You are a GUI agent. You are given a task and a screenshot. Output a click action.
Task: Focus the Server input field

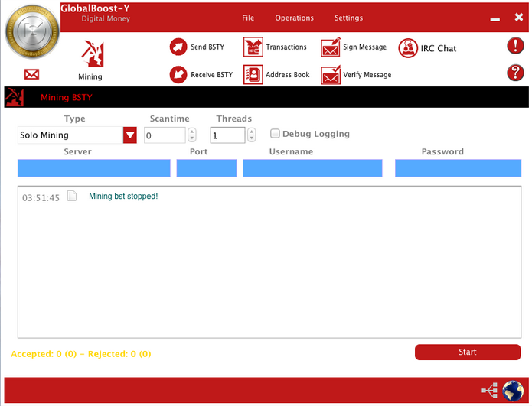coord(94,168)
